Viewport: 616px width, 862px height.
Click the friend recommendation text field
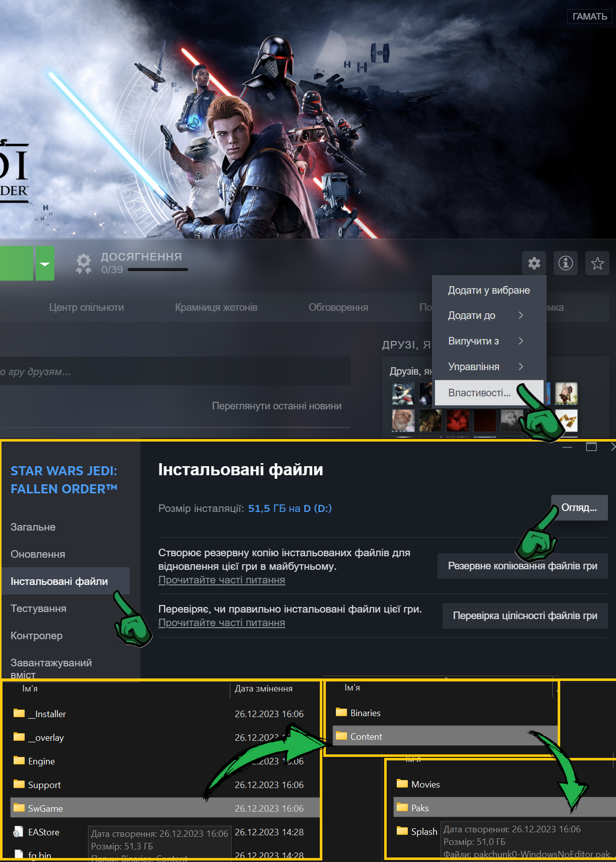pos(175,372)
